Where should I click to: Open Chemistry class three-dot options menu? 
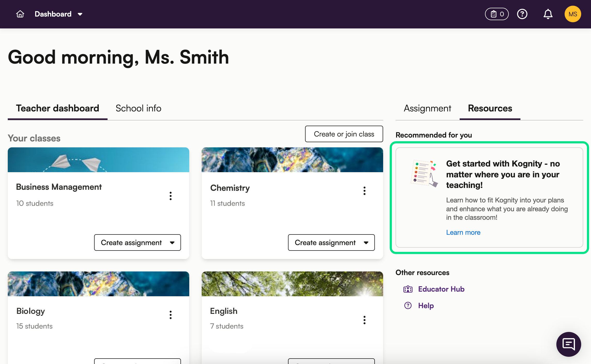pyautogui.click(x=365, y=191)
